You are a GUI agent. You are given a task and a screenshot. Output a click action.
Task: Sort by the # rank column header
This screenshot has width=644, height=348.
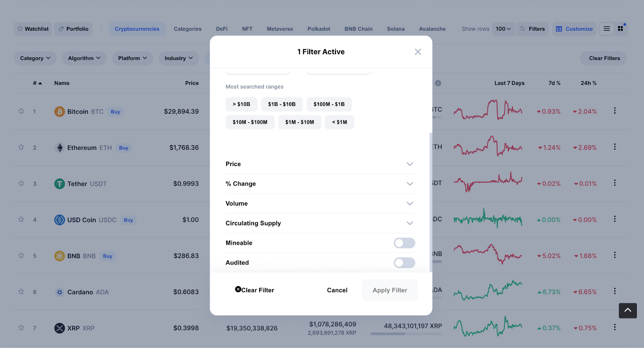click(37, 83)
